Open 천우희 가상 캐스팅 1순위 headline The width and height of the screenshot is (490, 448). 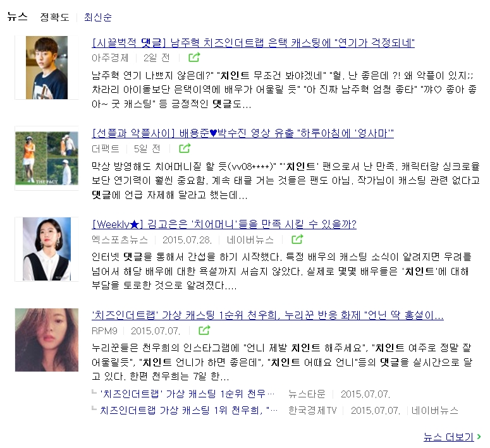[x=267, y=315]
